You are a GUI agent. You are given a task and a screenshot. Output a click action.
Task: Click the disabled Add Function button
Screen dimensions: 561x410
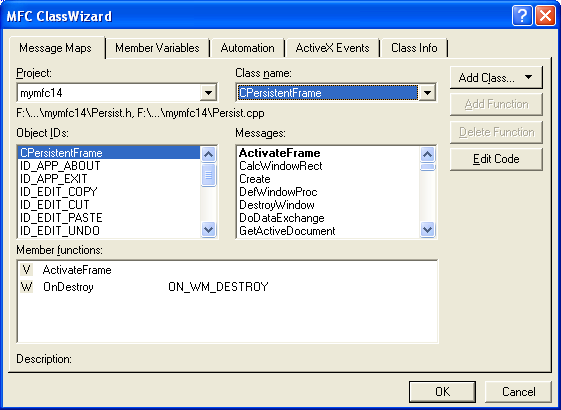496,104
